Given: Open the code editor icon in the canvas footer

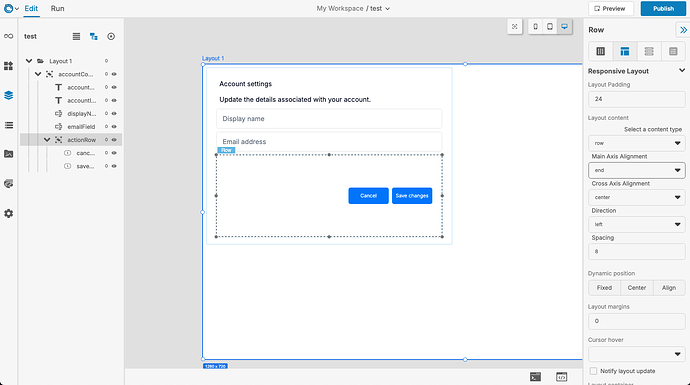Looking at the screenshot, I should coord(561,377).
